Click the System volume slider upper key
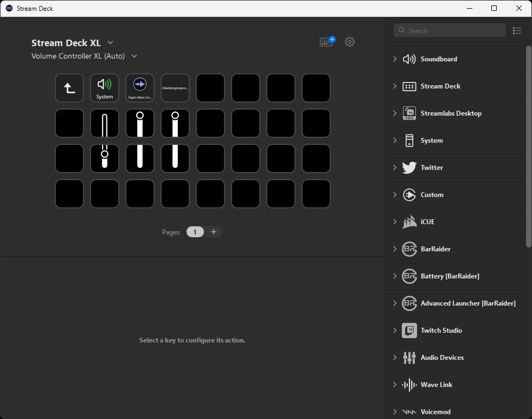532x419 pixels. coord(105,123)
